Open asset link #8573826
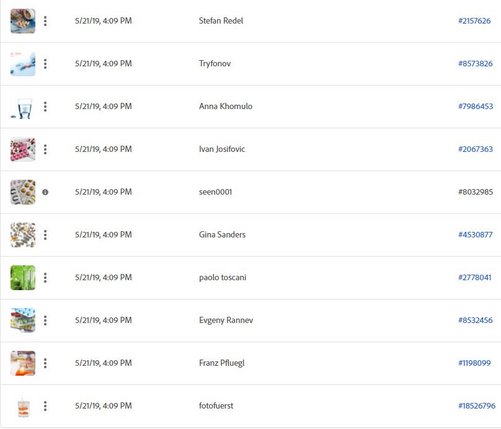Viewport: 501px width, 429px height. click(x=475, y=64)
